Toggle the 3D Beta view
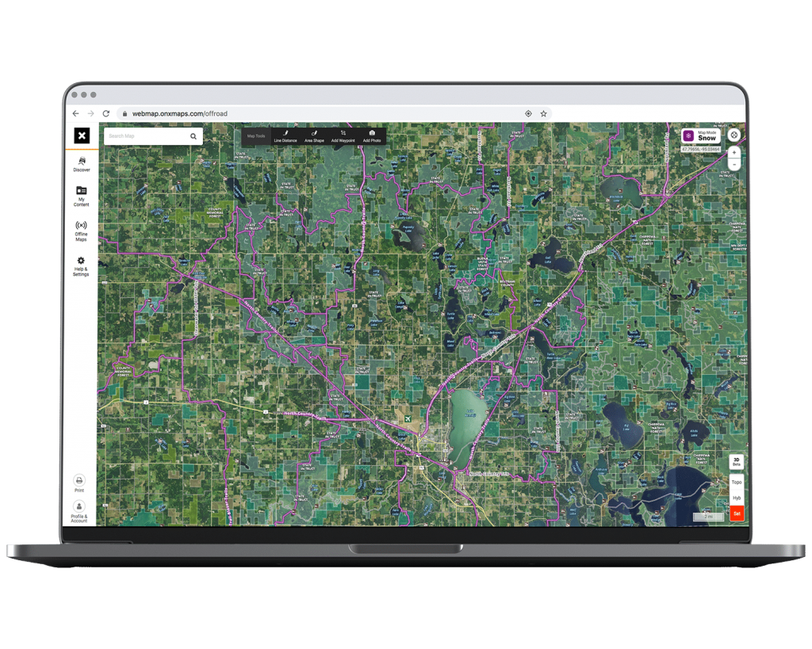The image size is (812, 649). click(737, 461)
